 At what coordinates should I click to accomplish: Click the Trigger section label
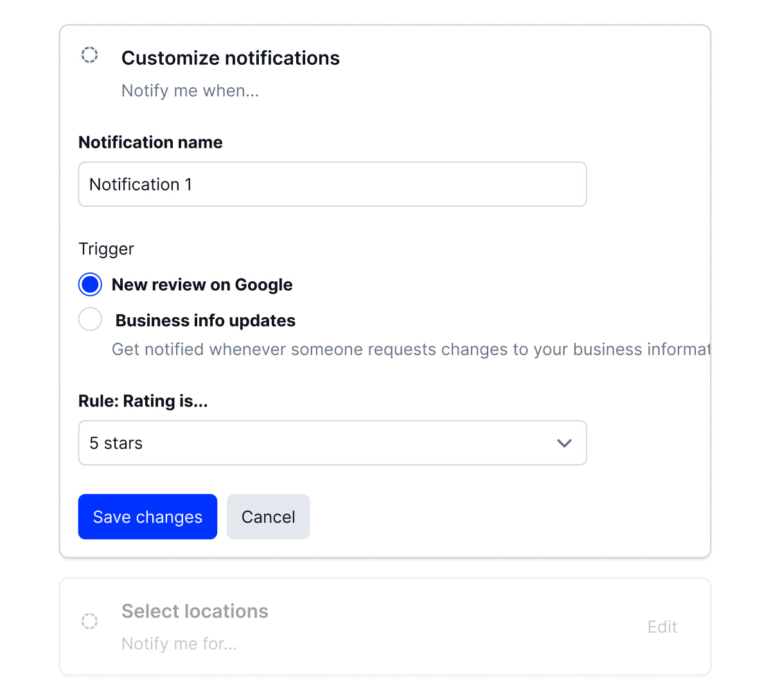106,249
